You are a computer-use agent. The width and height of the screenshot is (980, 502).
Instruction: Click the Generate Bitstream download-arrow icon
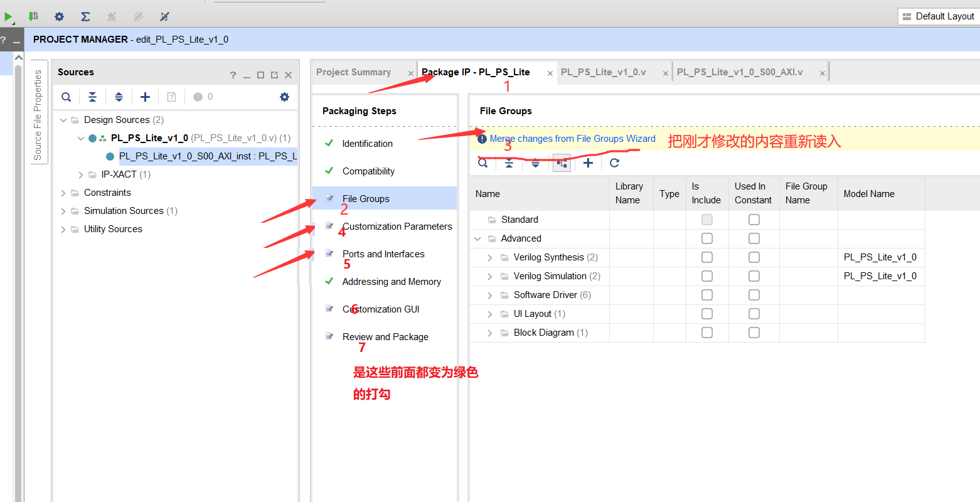[x=33, y=16]
